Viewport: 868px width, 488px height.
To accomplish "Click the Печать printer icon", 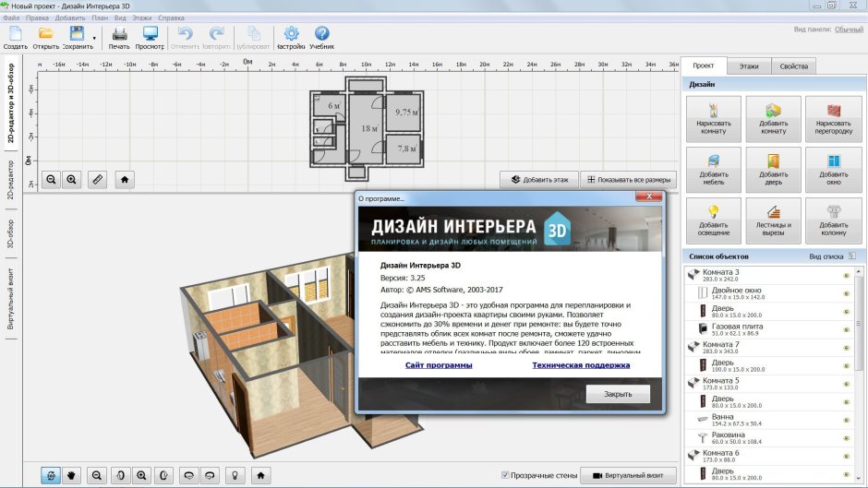I will coord(119,34).
